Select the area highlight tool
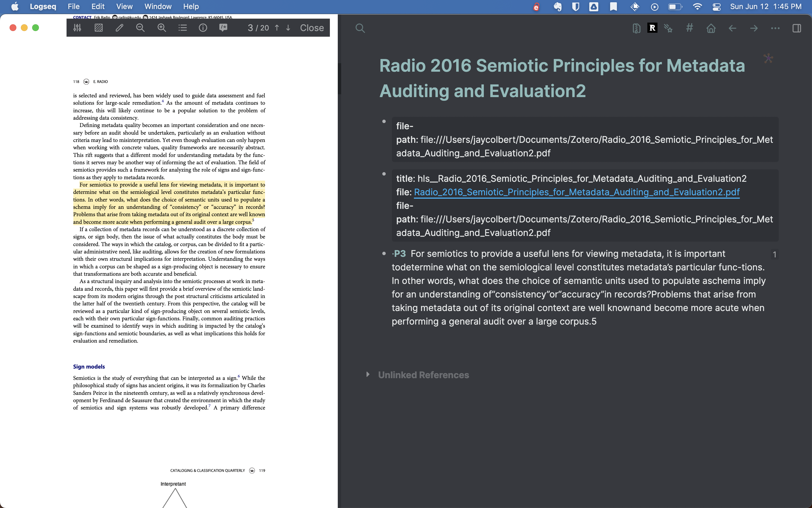 (x=99, y=28)
